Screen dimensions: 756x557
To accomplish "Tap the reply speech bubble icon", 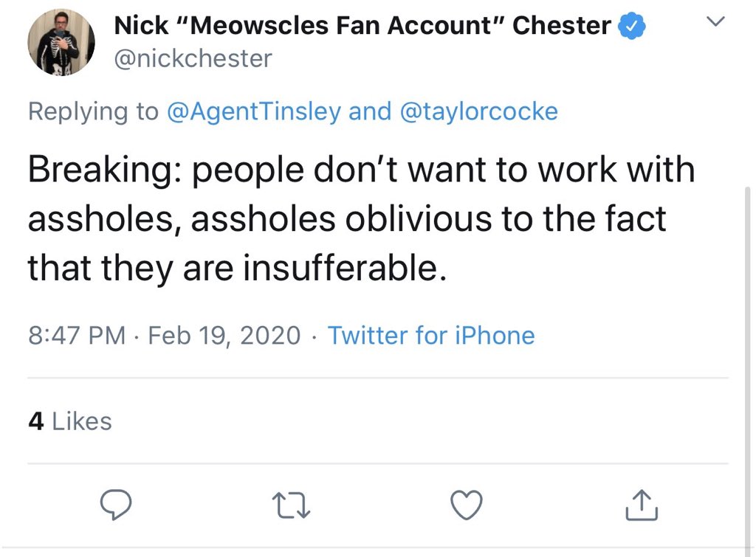I will coord(116,505).
